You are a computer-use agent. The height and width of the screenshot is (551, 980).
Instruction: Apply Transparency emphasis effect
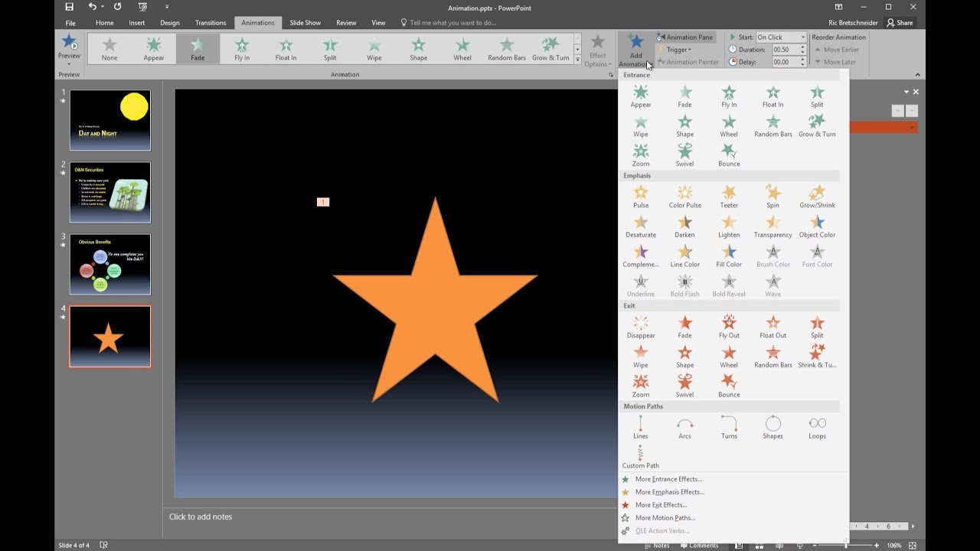click(773, 227)
